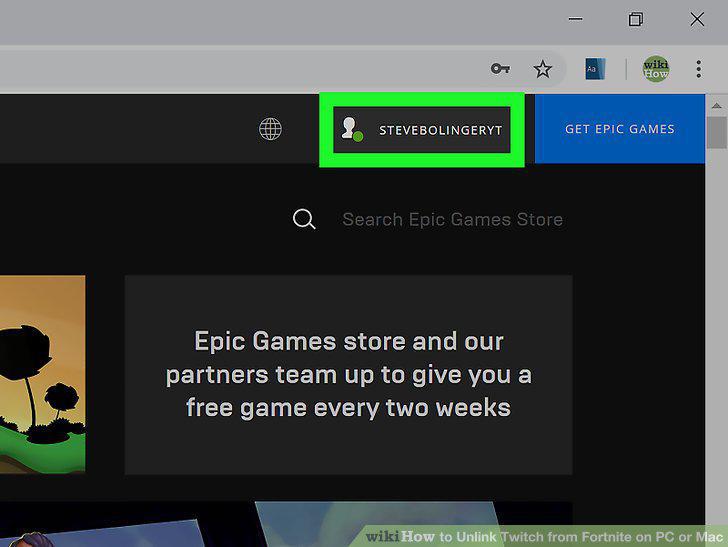Screen dimensions: 728x547
Task: Open the dictionary browser extension icon
Action: (x=595, y=69)
